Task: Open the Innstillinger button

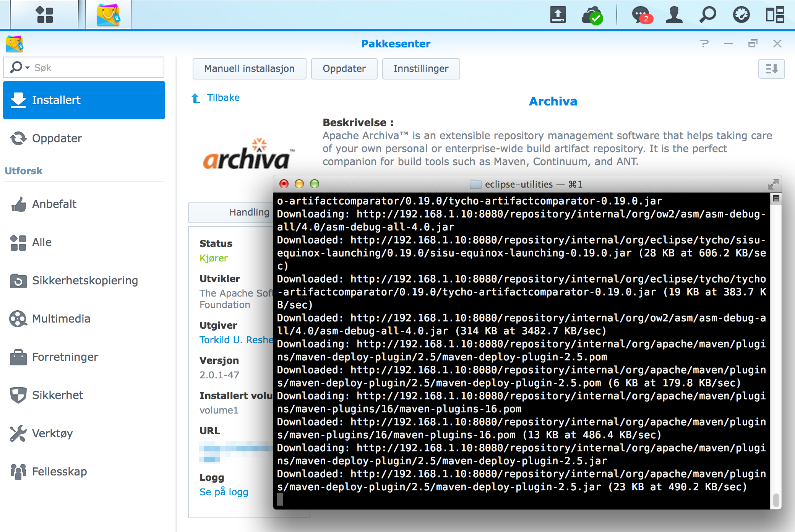Action: click(421, 69)
